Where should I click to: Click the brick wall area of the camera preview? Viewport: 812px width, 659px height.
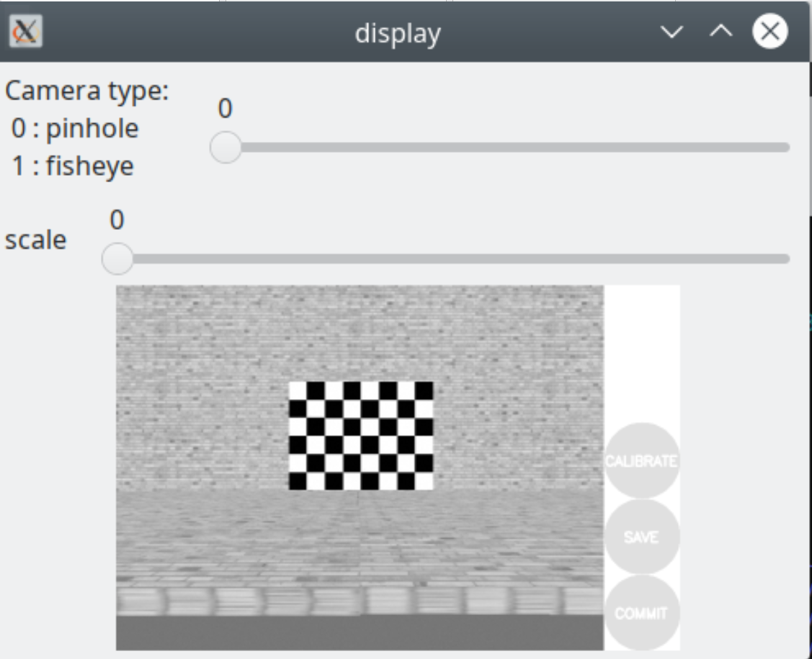point(202,339)
